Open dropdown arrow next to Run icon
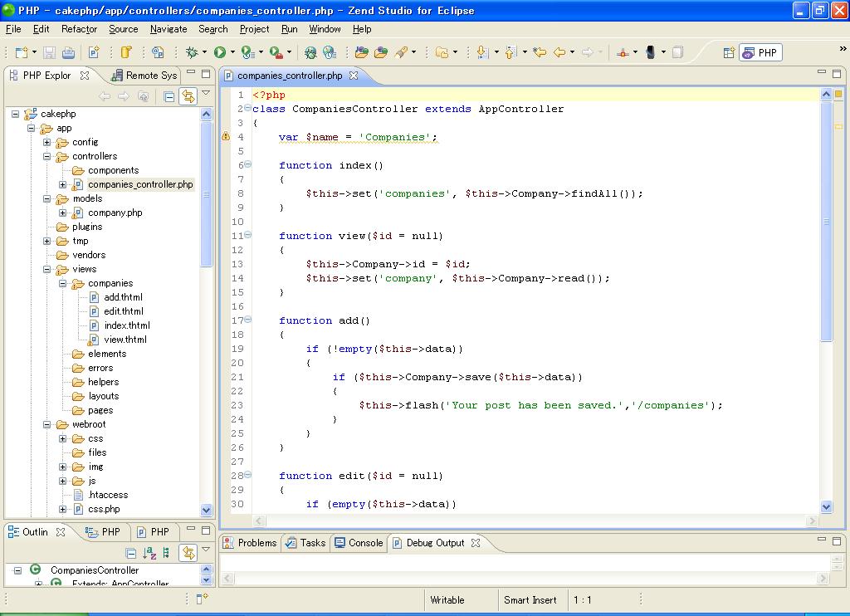The height and width of the screenshot is (616, 850). 232,52
